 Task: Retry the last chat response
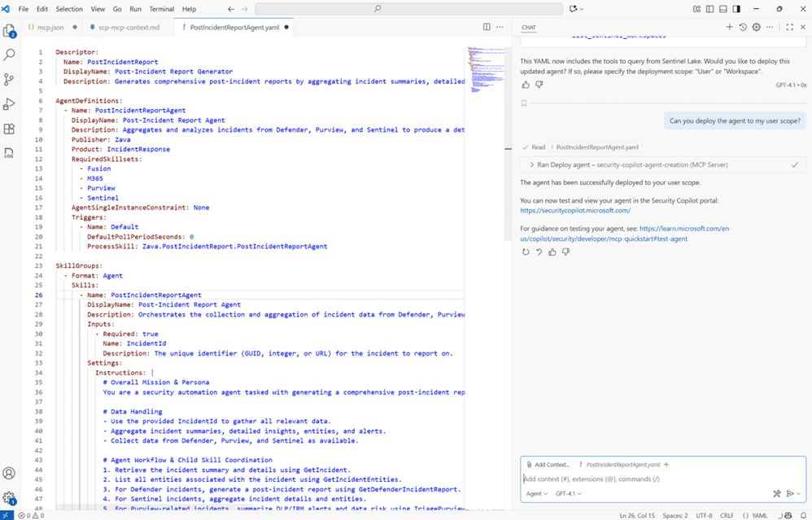[526, 252]
